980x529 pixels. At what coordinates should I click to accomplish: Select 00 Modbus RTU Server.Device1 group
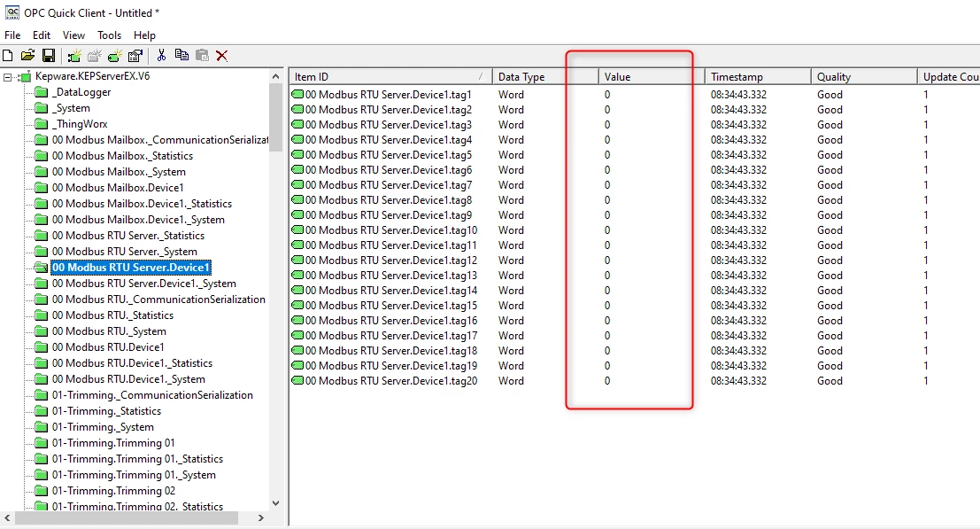click(x=131, y=268)
